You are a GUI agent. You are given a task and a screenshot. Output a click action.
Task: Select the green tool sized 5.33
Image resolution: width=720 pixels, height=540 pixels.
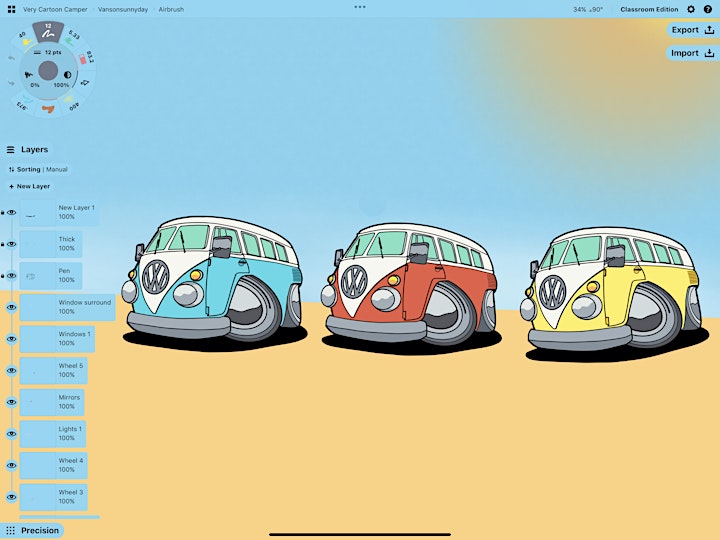[71, 39]
